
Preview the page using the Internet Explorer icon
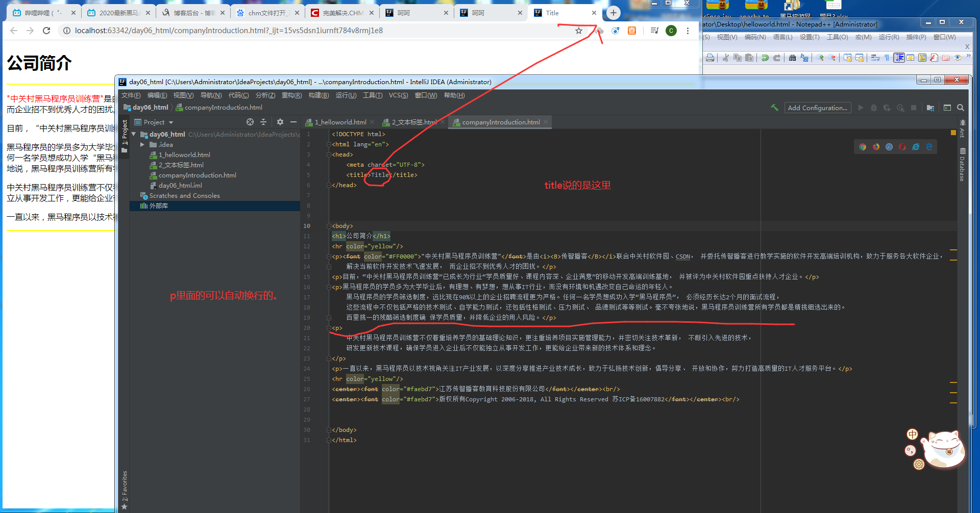[x=916, y=147]
